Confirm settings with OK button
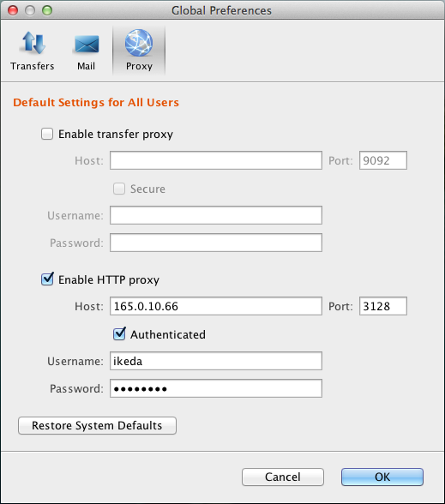 [382, 477]
